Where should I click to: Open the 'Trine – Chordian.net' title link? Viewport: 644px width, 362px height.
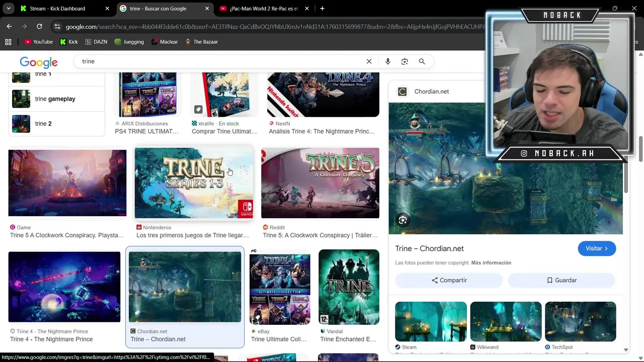point(430,248)
